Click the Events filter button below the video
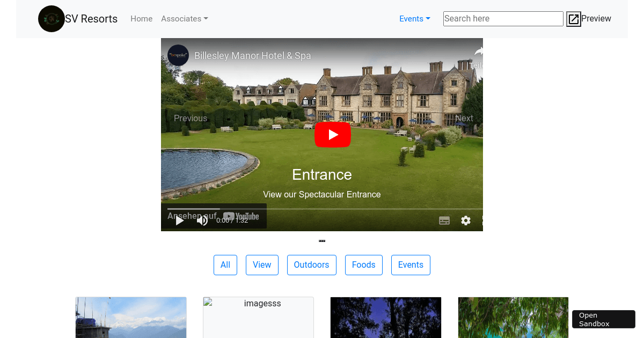 click(411, 265)
